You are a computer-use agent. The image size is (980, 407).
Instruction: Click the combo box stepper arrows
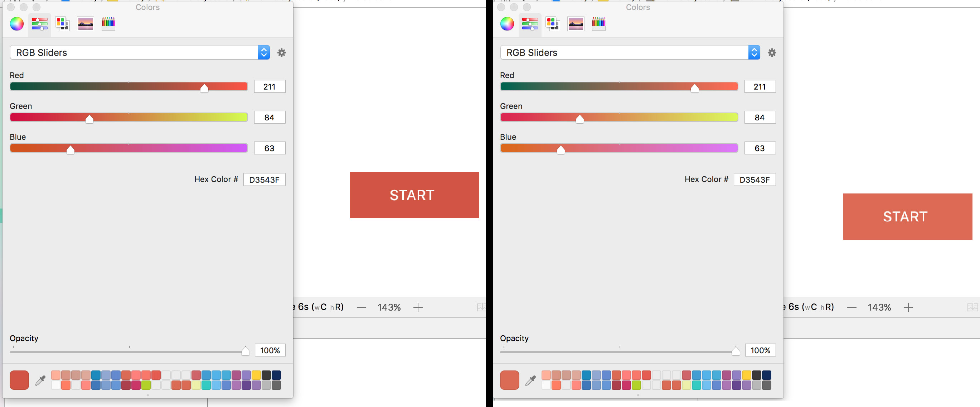tap(263, 53)
